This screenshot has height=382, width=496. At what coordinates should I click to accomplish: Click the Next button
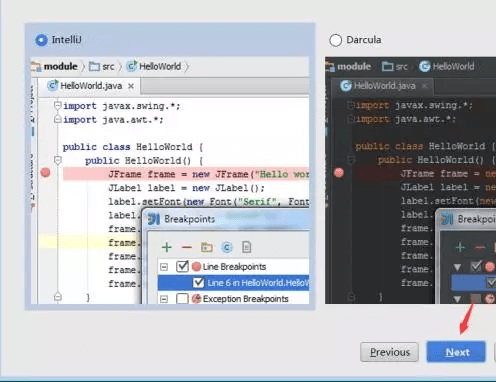pos(456,352)
